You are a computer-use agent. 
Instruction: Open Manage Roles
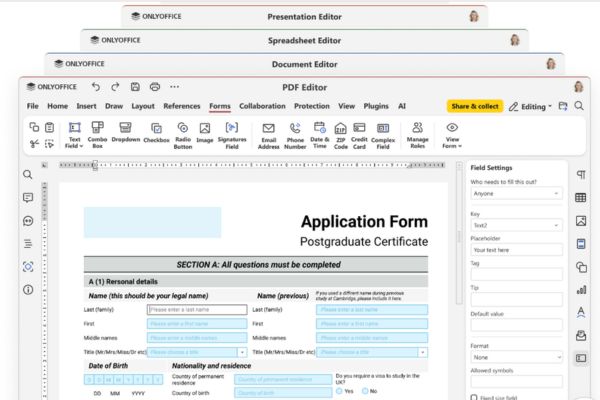417,135
